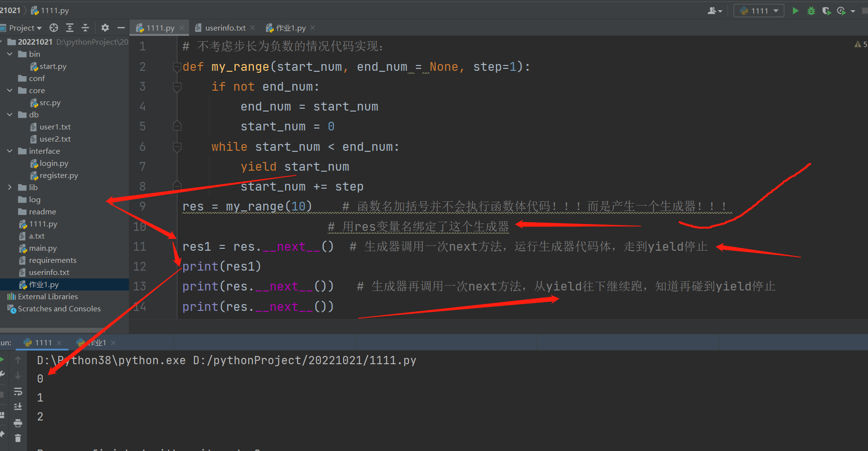868x451 pixels.
Task: Collapse the bin folder in the tree
Action: point(10,54)
